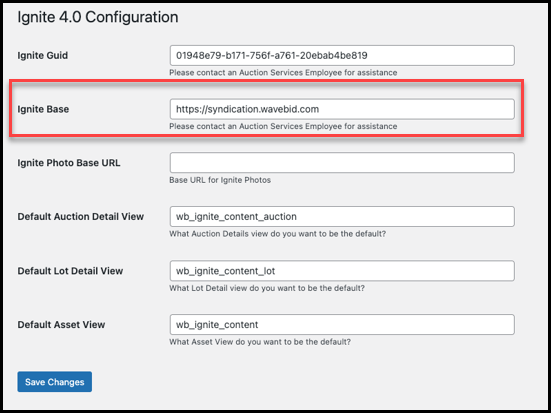Click the Default Lot Detail View field

pos(342,271)
